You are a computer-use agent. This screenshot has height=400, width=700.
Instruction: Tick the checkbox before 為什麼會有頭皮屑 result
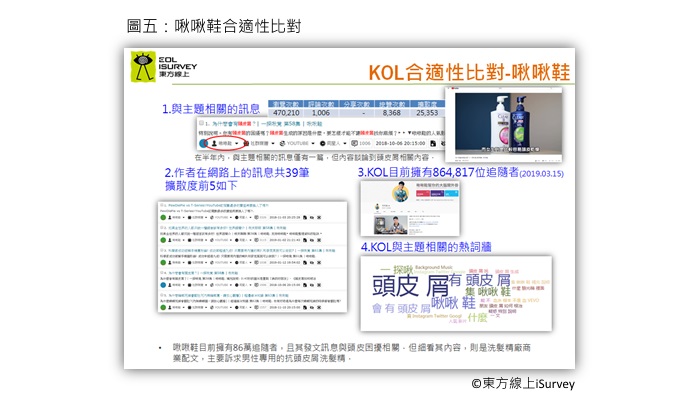(201, 123)
